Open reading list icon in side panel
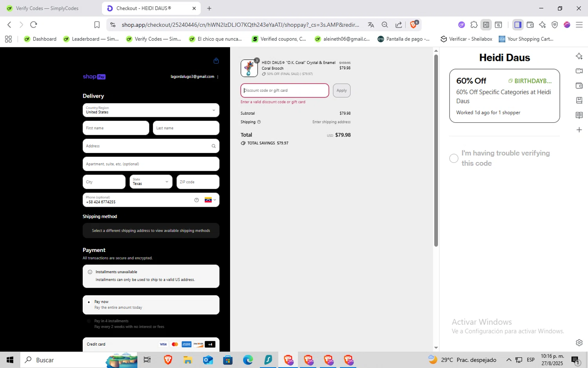Screen dimensions: 588x368 (x=579, y=115)
